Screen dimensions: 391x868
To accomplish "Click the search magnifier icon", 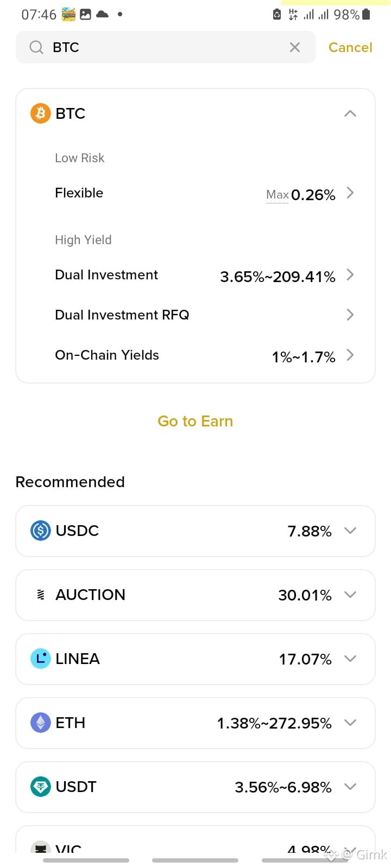I will pos(36,48).
